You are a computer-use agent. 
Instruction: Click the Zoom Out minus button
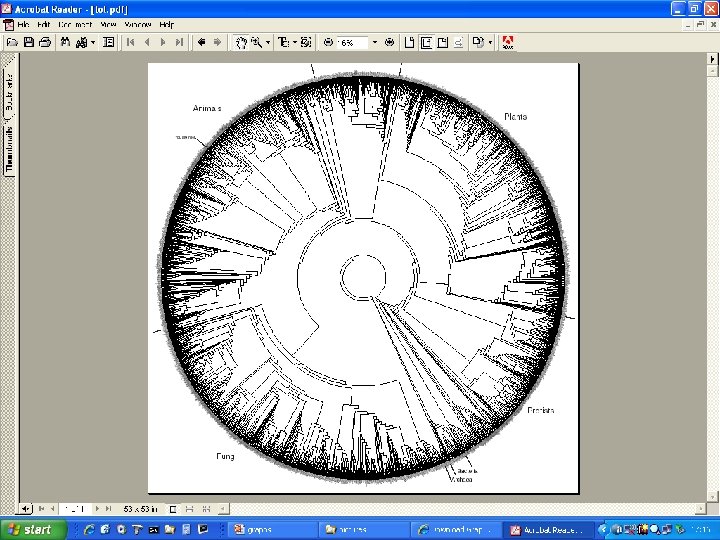click(x=328, y=43)
